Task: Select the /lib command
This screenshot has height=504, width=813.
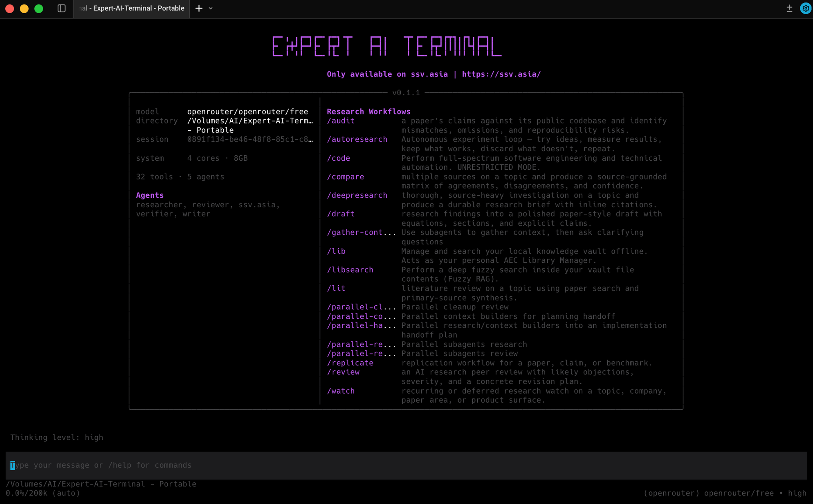Action: 336,251
